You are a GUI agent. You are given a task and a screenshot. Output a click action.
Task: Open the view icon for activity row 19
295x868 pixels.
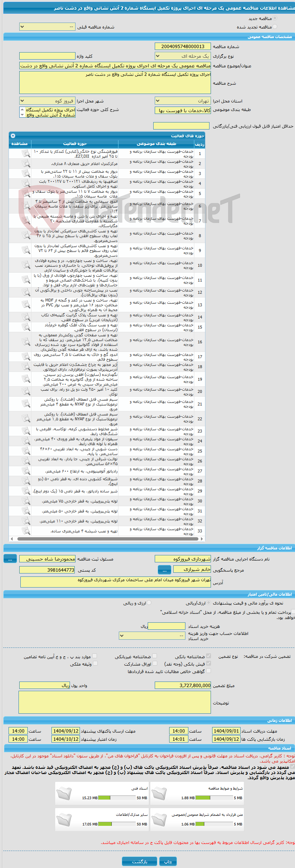coord(26,379)
